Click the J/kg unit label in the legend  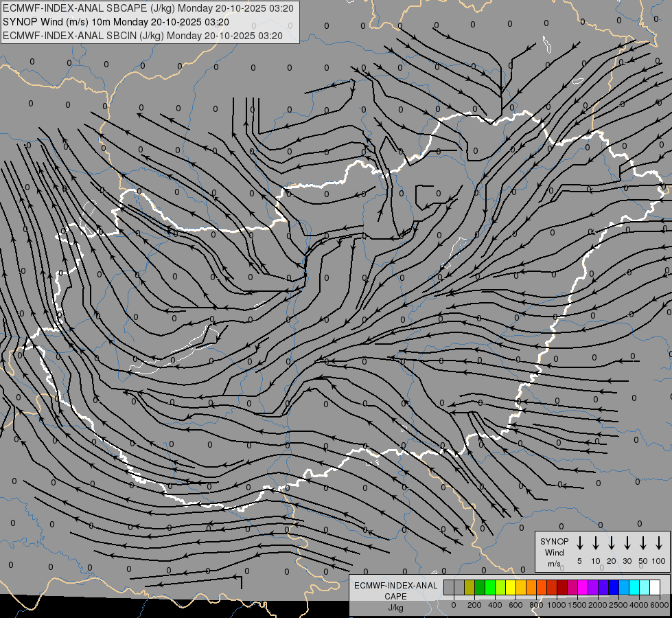coord(395,608)
